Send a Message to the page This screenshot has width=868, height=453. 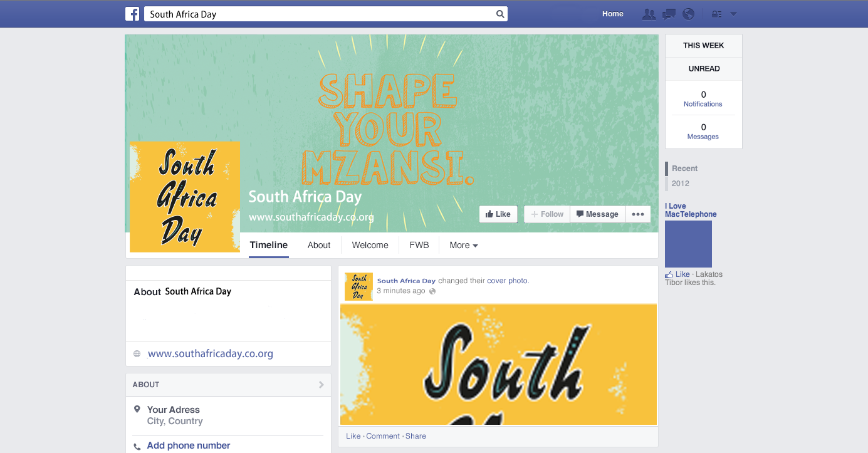tap(597, 214)
